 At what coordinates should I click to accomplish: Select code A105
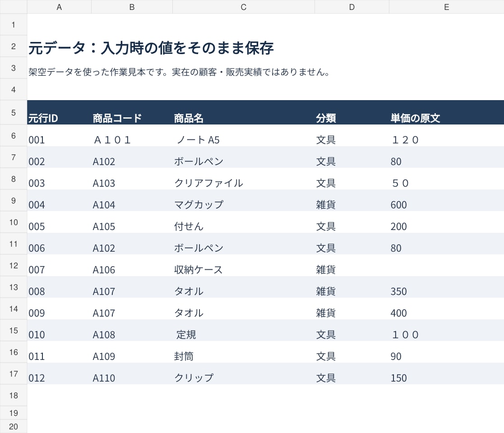pyautogui.click(x=132, y=222)
